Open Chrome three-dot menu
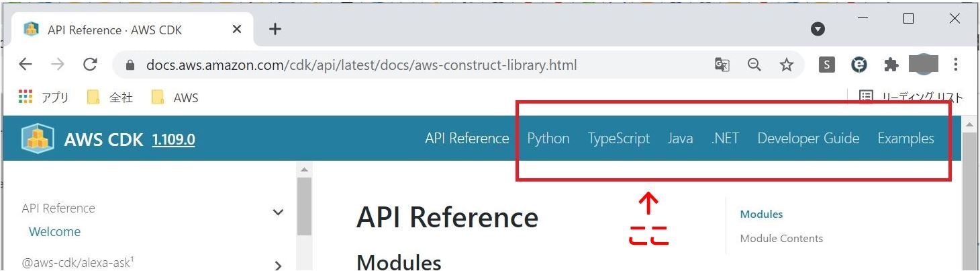 [x=956, y=65]
